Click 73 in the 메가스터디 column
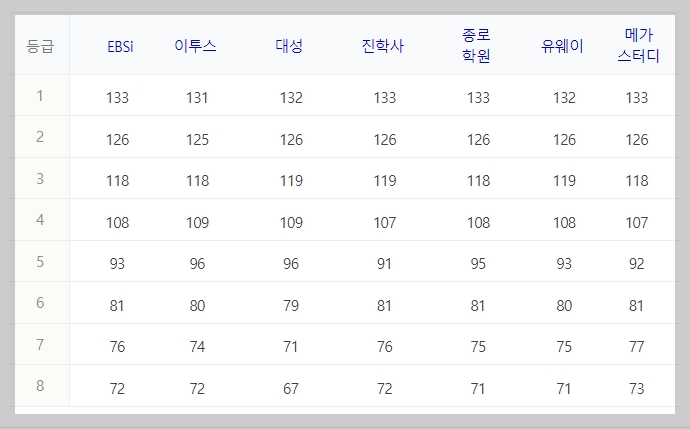The image size is (690, 429). (x=636, y=389)
